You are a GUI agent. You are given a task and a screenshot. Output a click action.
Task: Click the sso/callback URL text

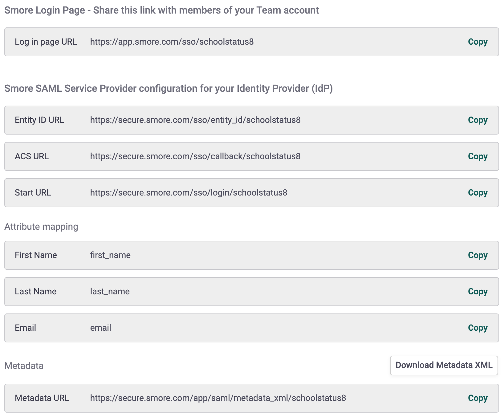pyautogui.click(x=195, y=156)
